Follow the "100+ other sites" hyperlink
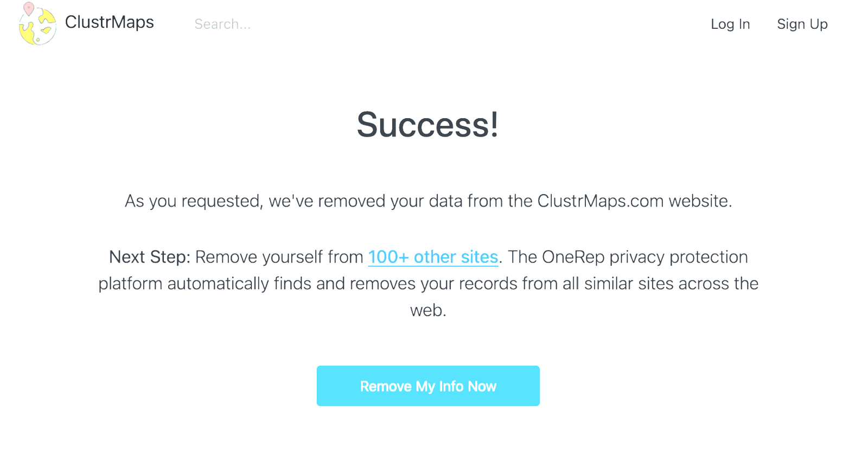This screenshot has width=868, height=467. (433, 257)
